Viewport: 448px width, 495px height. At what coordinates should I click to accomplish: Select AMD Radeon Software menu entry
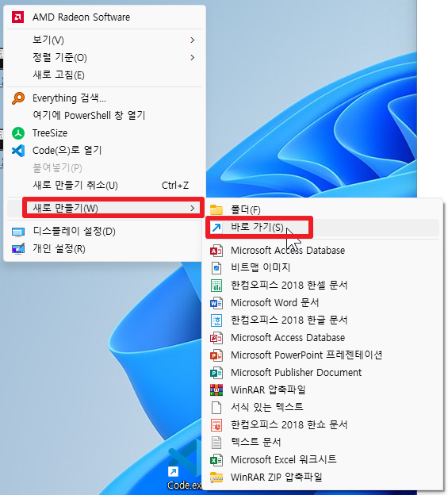105,17
